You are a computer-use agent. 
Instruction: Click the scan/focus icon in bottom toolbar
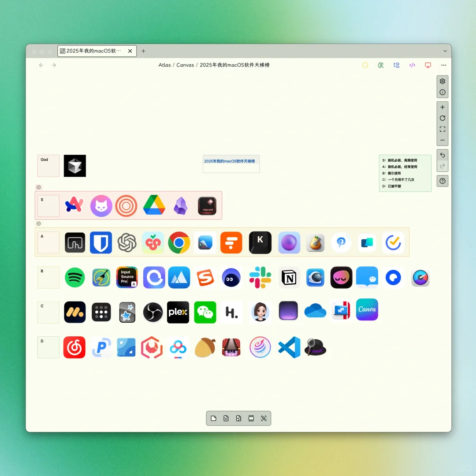point(264,418)
